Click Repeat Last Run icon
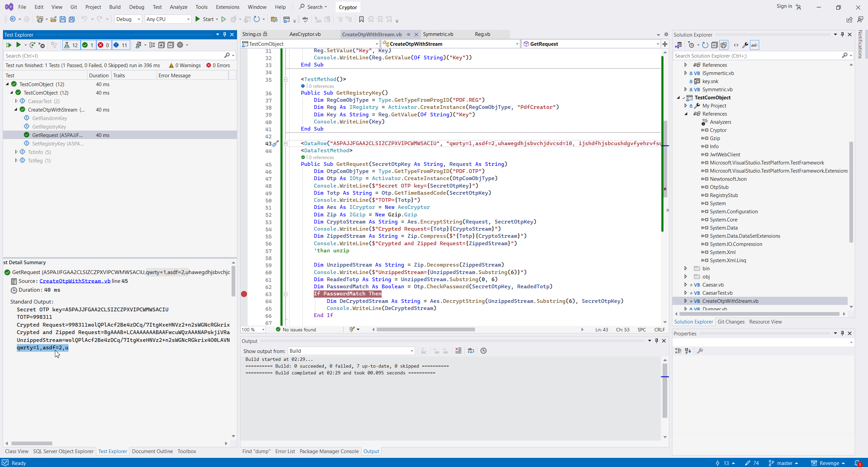The image size is (868, 467). click(32, 45)
